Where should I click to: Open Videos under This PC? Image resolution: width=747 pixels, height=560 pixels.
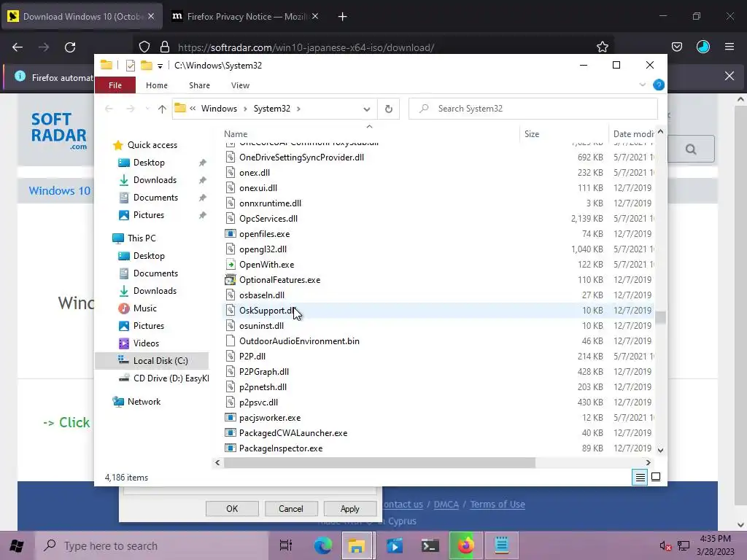146,343
